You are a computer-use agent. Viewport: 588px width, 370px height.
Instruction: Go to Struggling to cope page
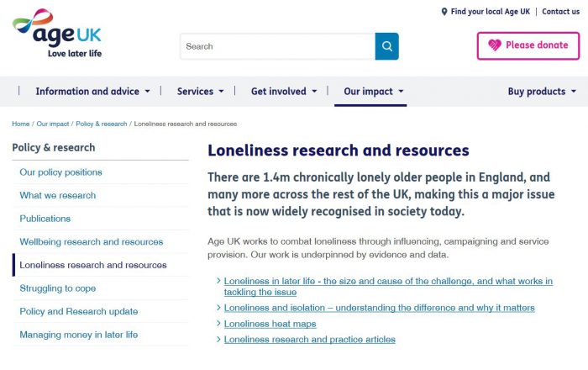pos(58,288)
